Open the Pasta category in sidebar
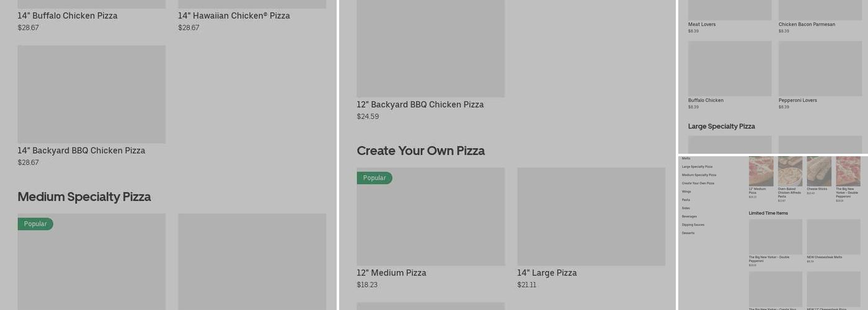 (686, 200)
